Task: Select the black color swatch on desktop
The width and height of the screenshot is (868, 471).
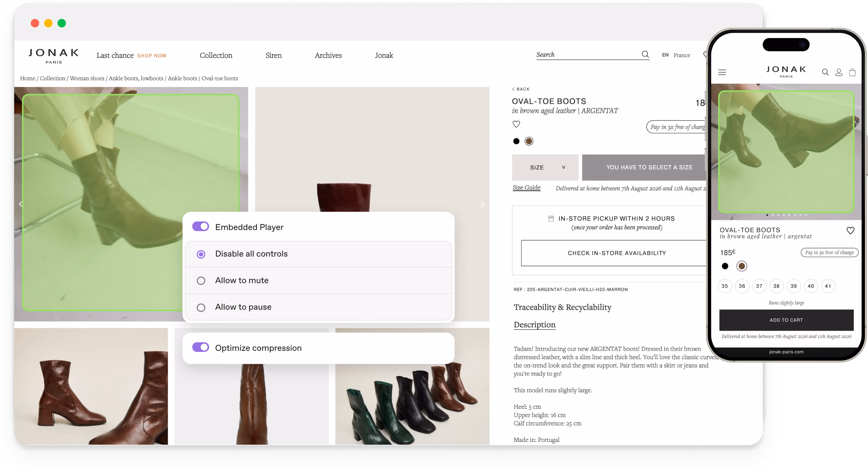Action: point(516,141)
